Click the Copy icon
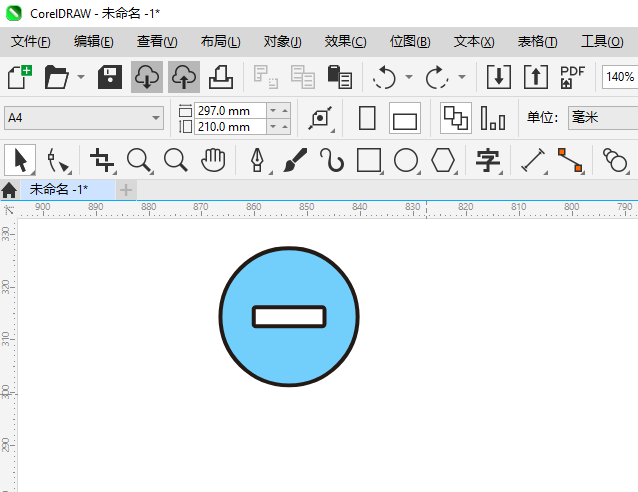This screenshot has width=638, height=492. pos(303,77)
